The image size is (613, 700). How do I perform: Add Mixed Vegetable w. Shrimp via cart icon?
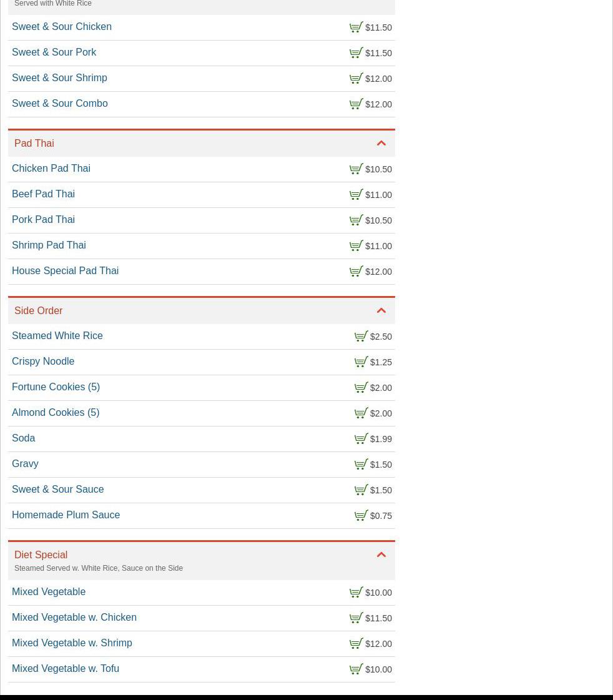click(x=356, y=644)
